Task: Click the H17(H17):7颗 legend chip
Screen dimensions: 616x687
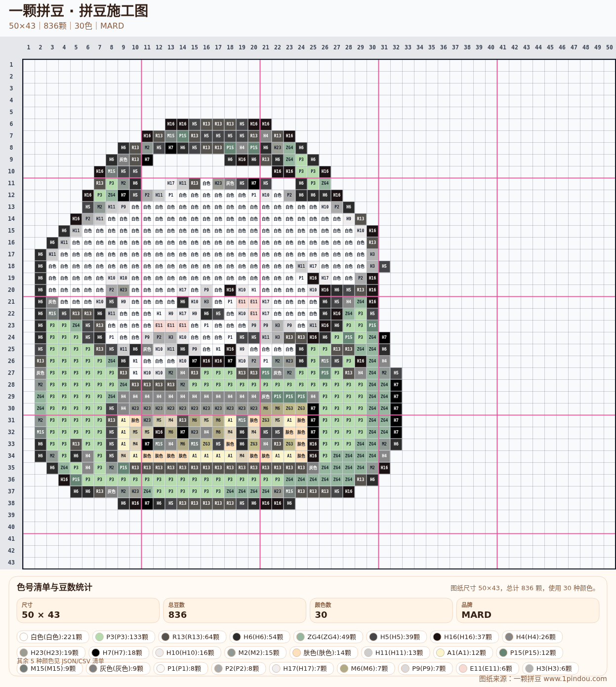Action: [301, 669]
